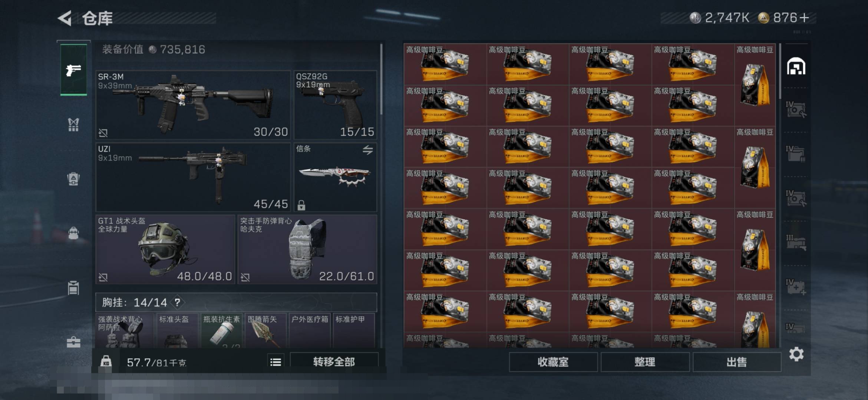868x400 pixels.
Task: Add currency with the plus next to 876
Action: [804, 18]
